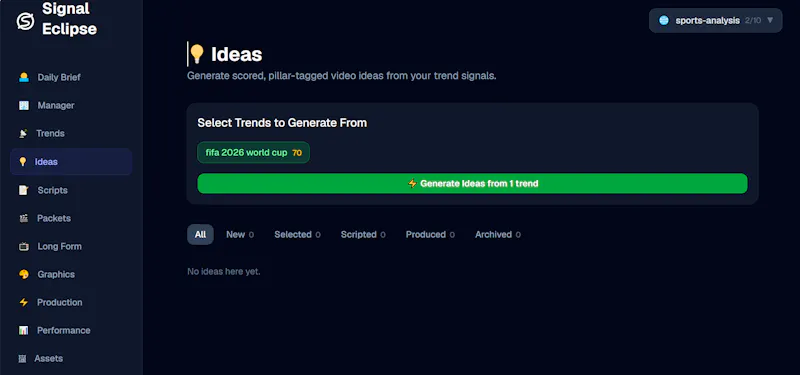
Task: Click the Manager sidebar icon
Action: (x=23, y=106)
